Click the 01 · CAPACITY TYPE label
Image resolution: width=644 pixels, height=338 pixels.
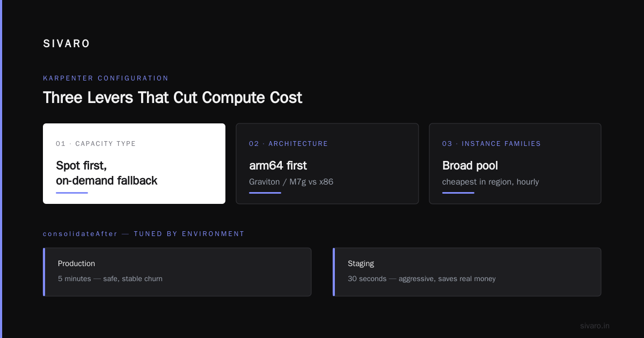(x=96, y=144)
